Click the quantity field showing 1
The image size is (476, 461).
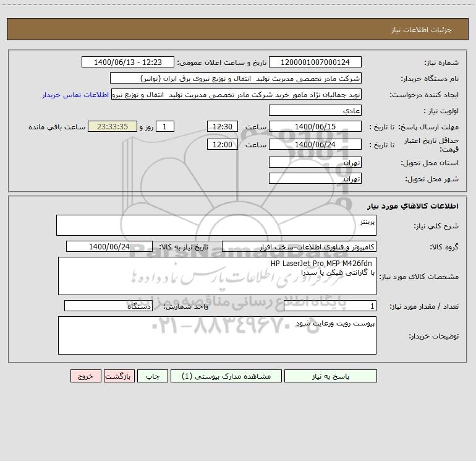click(x=330, y=306)
